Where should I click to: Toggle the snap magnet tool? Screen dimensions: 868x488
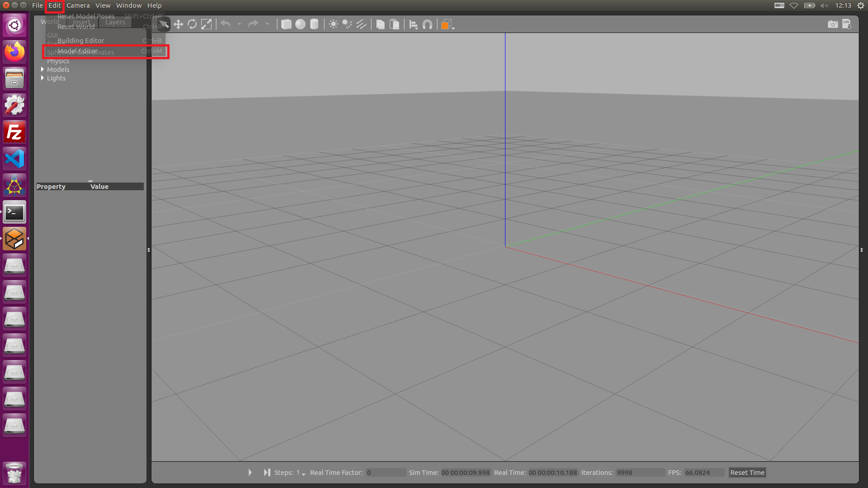click(427, 24)
